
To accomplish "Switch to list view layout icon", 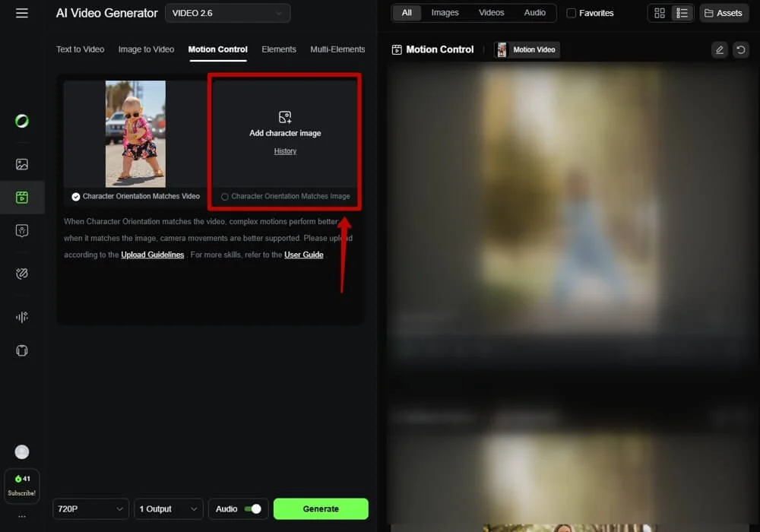I will point(682,13).
